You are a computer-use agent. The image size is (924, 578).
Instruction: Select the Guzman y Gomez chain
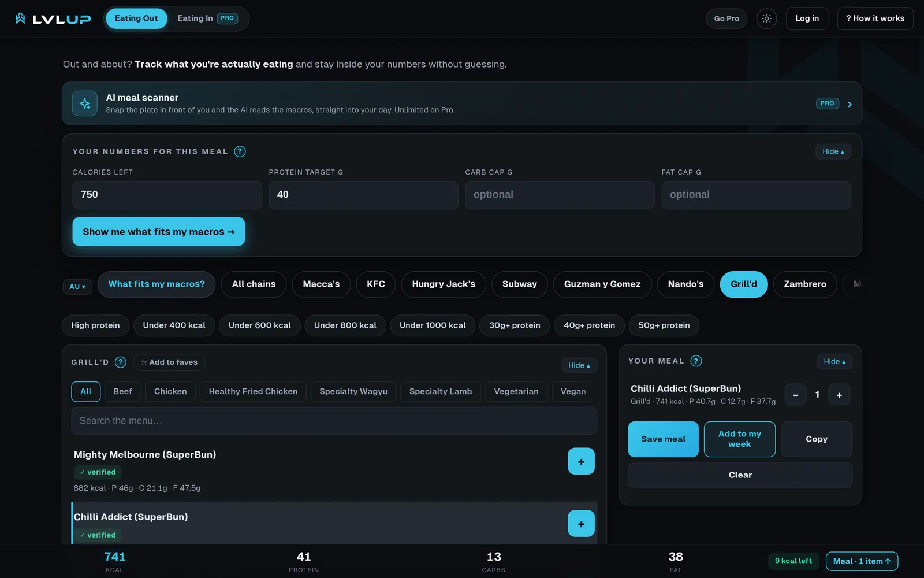click(602, 284)
